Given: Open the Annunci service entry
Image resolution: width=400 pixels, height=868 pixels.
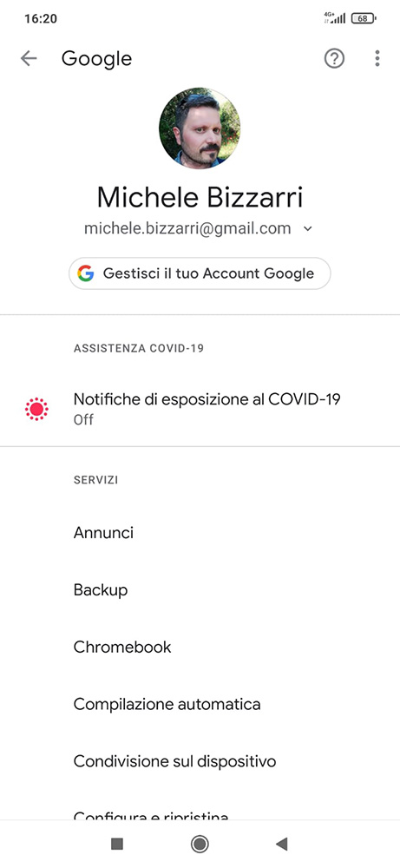Looking at the screenshot, I should 200,533.
